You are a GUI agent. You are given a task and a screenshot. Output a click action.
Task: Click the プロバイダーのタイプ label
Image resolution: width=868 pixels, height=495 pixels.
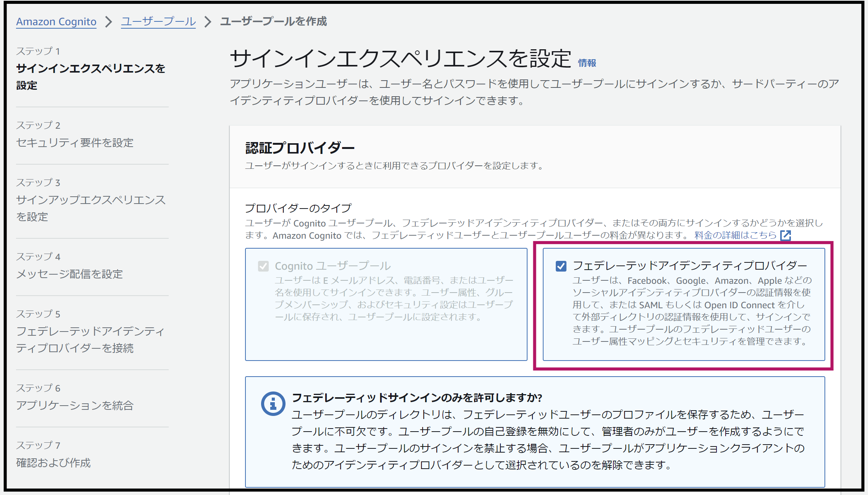click(298, 208)
